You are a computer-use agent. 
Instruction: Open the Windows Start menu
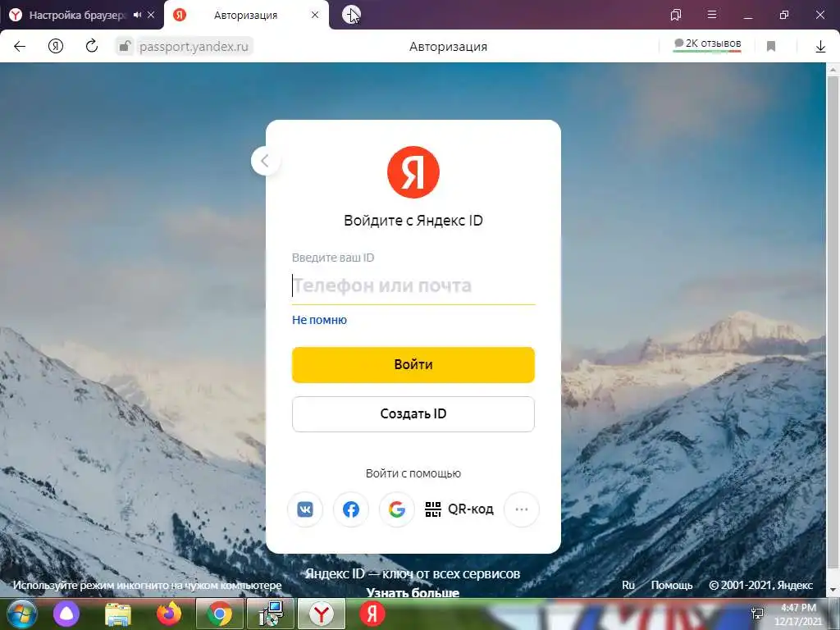click(x=21, y=614)
